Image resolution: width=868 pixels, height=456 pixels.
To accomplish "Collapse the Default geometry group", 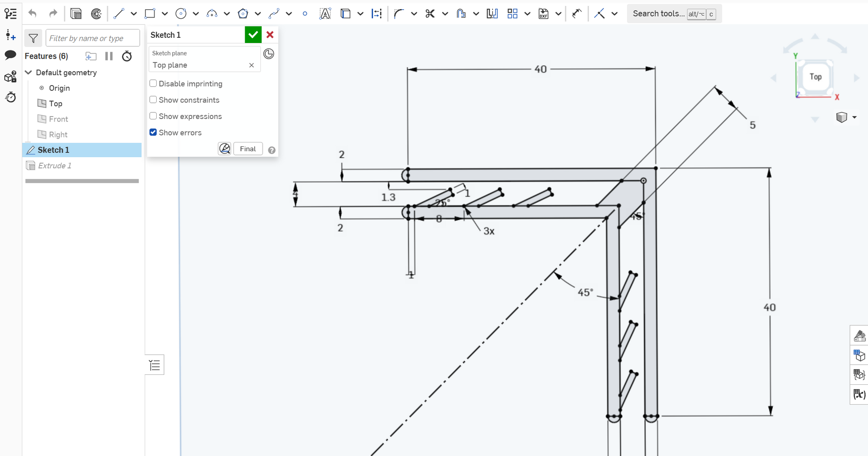I will 29,73.
